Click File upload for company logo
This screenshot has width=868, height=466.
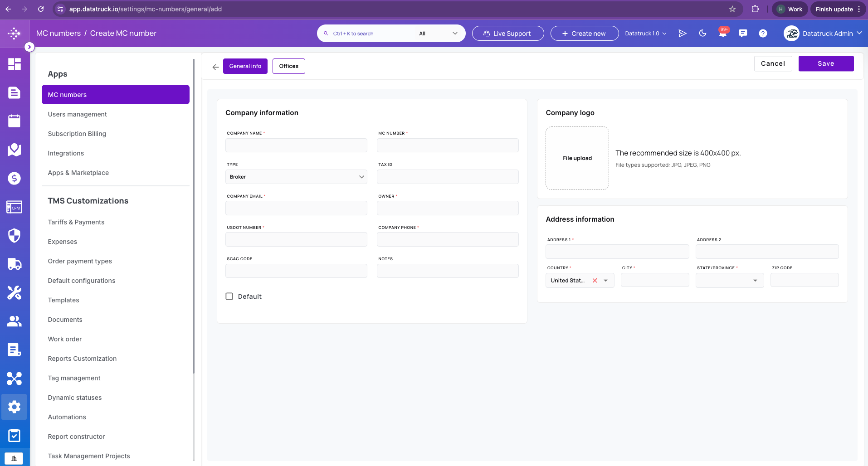[577, 158]
